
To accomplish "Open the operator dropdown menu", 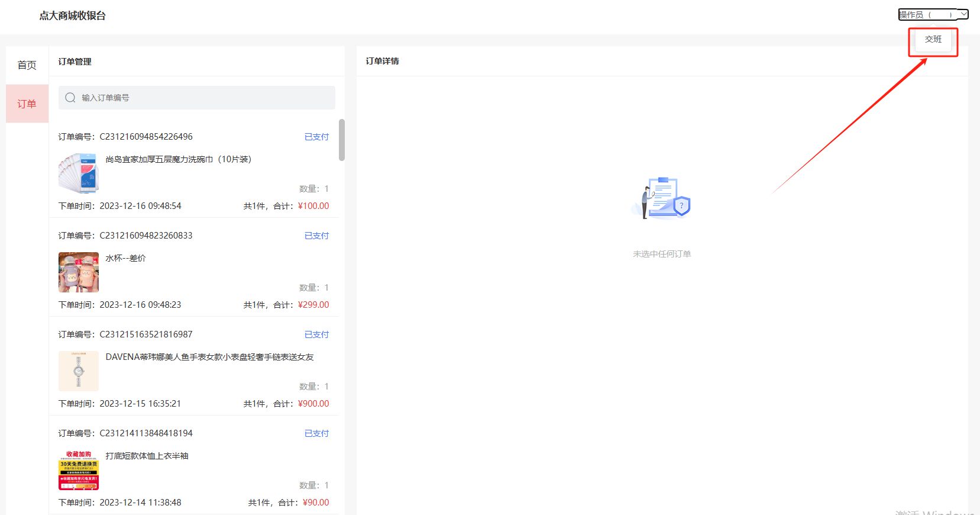I will [933, 14].
